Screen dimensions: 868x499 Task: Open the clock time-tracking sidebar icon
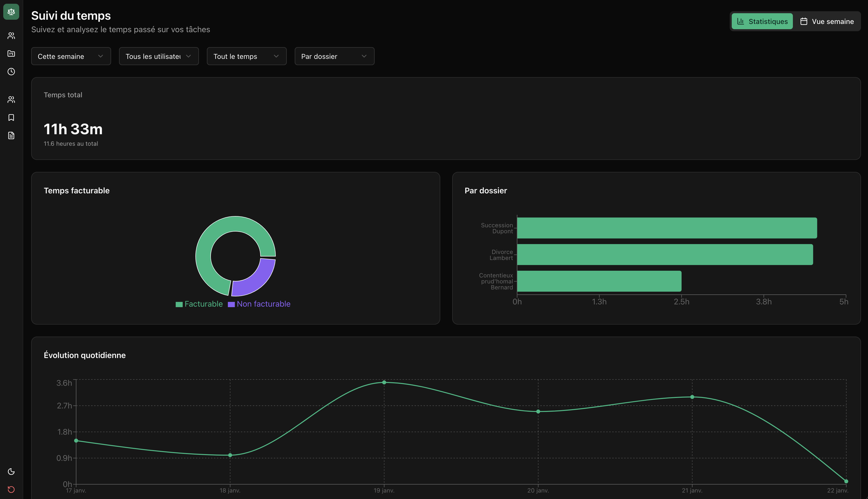[11, 72]
